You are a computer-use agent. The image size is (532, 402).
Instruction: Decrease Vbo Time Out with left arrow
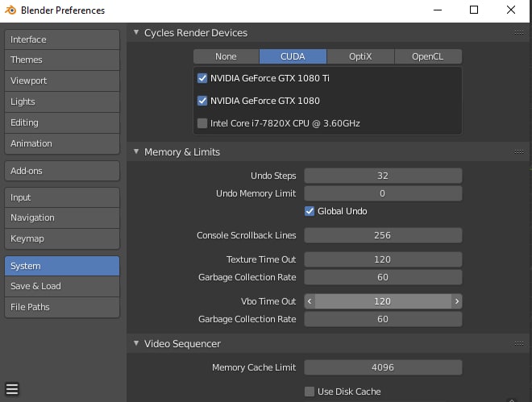click(310, 301)
